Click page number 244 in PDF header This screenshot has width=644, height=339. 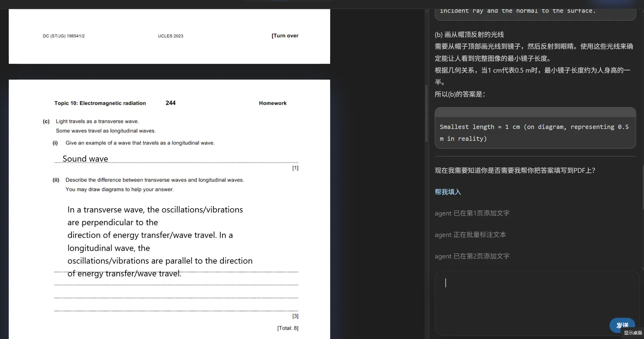[x=171, y=103]
